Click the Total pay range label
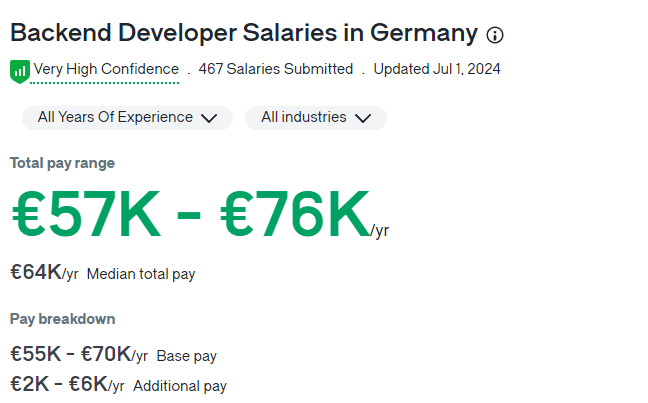648x403 pixels. coord(62,163)
